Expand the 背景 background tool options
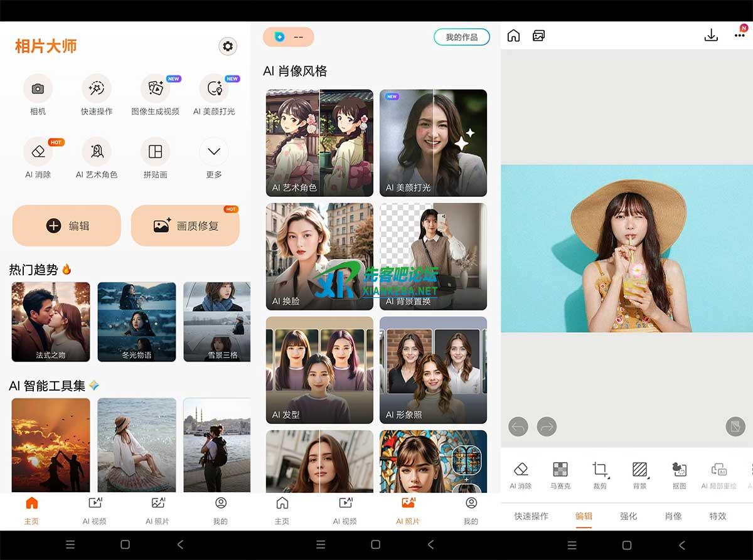This screenshot has height=560, width=753. pos(639,470)
